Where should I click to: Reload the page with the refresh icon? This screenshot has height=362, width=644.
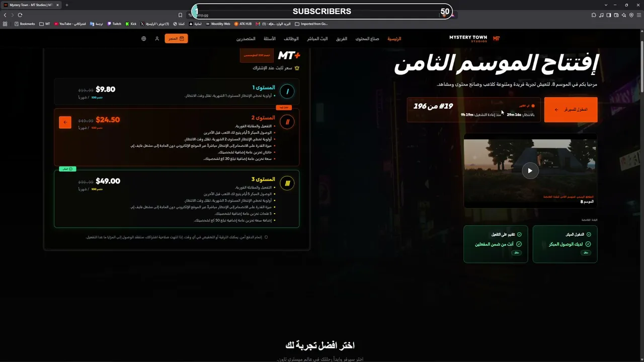tap(20, 15)
